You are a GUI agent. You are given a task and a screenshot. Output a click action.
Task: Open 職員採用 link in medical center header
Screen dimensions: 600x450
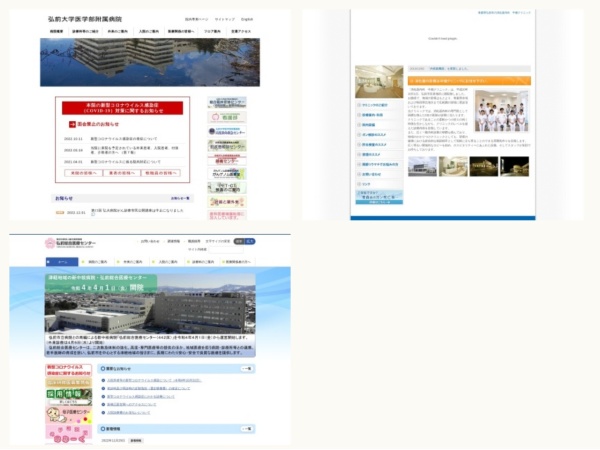click(194, 241)
